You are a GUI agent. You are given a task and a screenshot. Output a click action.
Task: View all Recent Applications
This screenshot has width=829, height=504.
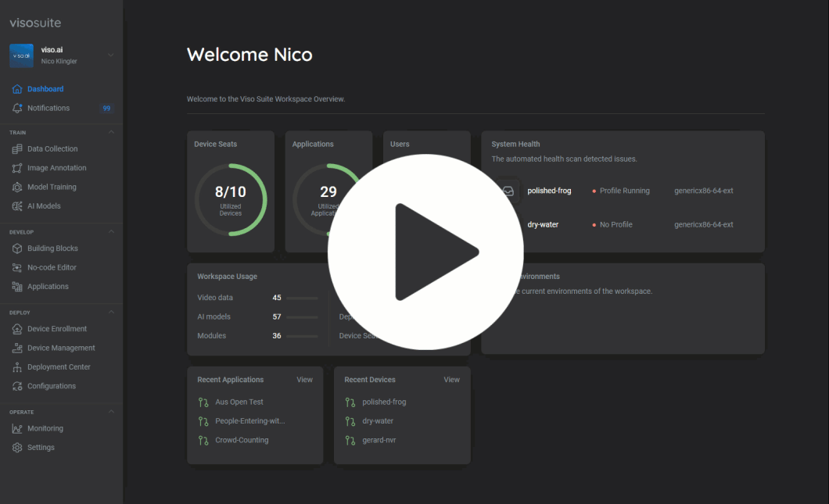(x=304, y=380)
